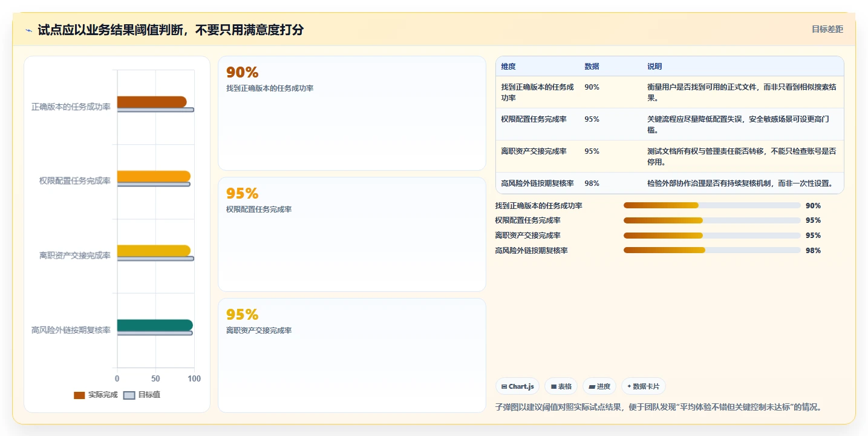Click the description starting 测试文档所有权与管理责任

point(742,156)
